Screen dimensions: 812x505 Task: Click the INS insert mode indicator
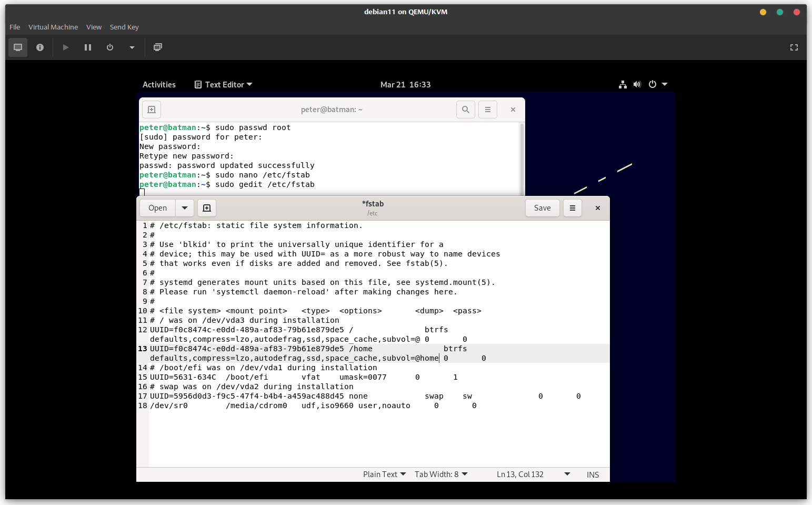point(593,474)
